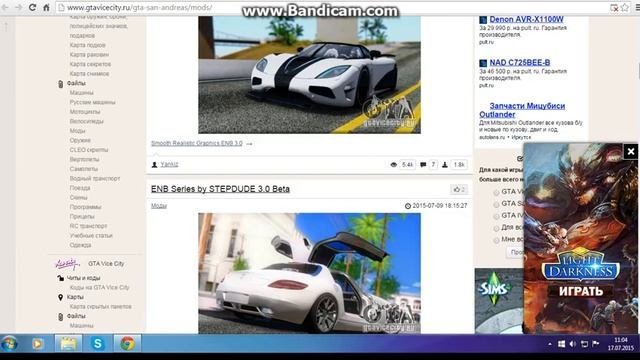Viewport: 640px width, 360px height.
Task: Click the GTA Vice City logo image
Action: click(67, 264)
